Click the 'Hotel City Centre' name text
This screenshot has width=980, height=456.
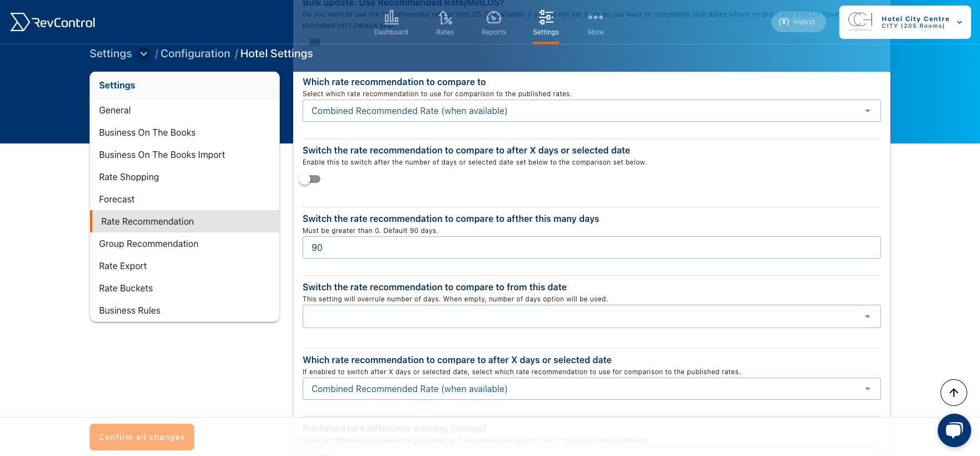coord(915,19)
